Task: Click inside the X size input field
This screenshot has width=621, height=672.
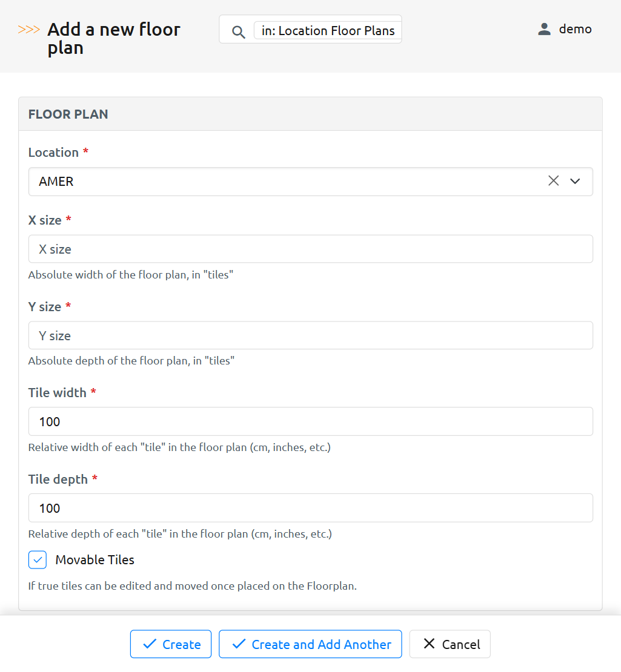Action: (310, 249)
